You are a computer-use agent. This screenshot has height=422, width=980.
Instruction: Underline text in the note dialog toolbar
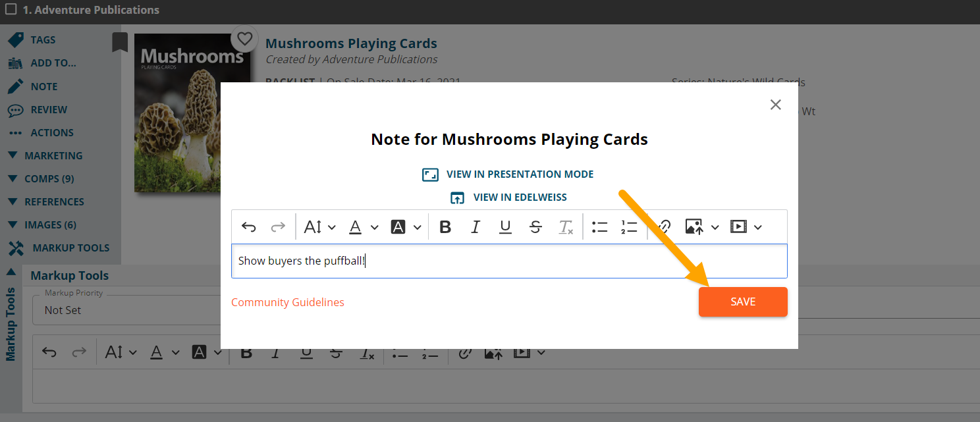click(505, 227)
